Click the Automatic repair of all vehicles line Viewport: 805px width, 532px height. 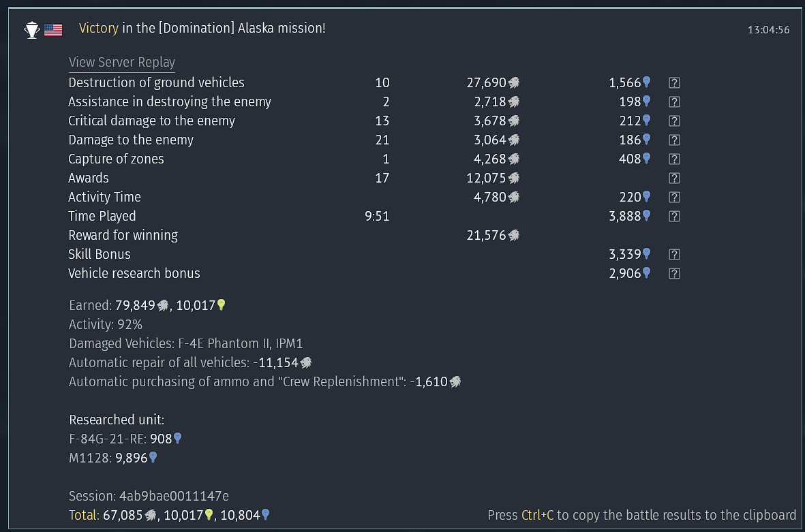click(x=190, y=362)
